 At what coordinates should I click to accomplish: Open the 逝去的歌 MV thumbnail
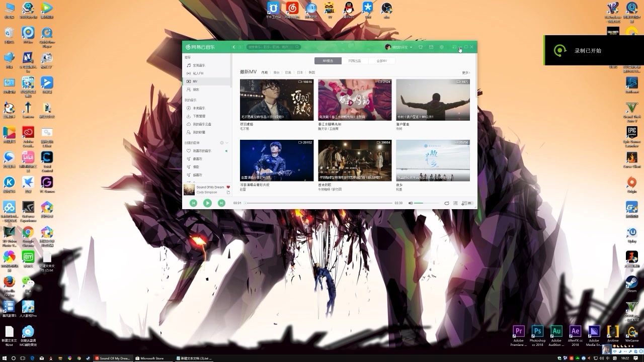[x=355, y=160]
